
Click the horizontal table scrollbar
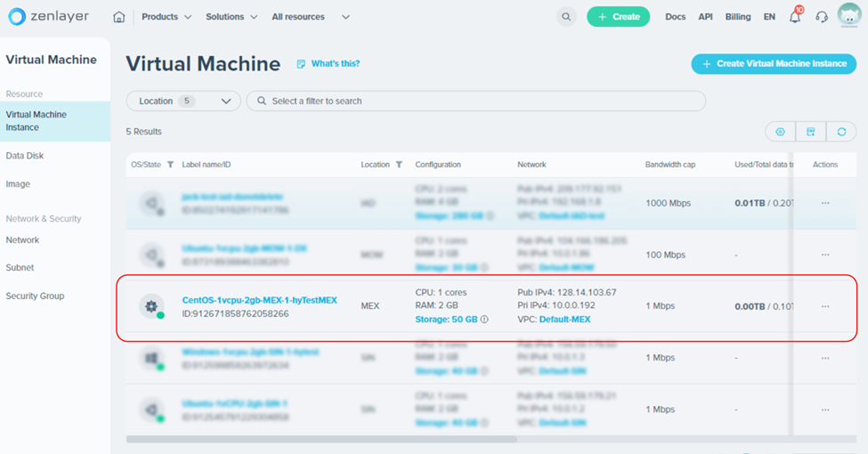321,439
